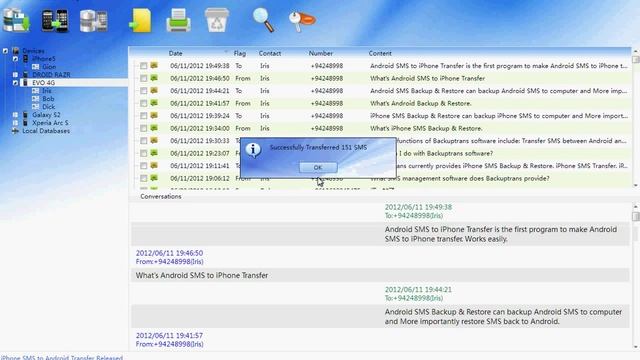Screen dimensions: 640x360
Task: Collapse the EVO 4G tree node
Action: [16, 83]
